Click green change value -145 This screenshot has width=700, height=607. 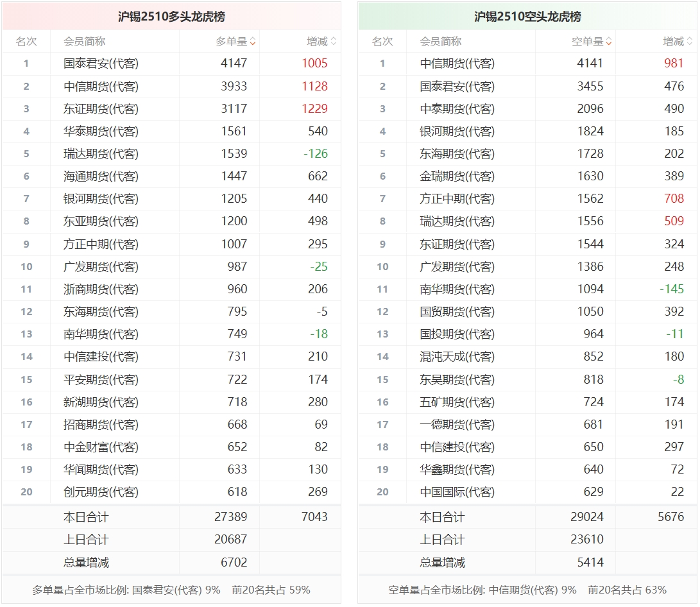tap(672, 289)
